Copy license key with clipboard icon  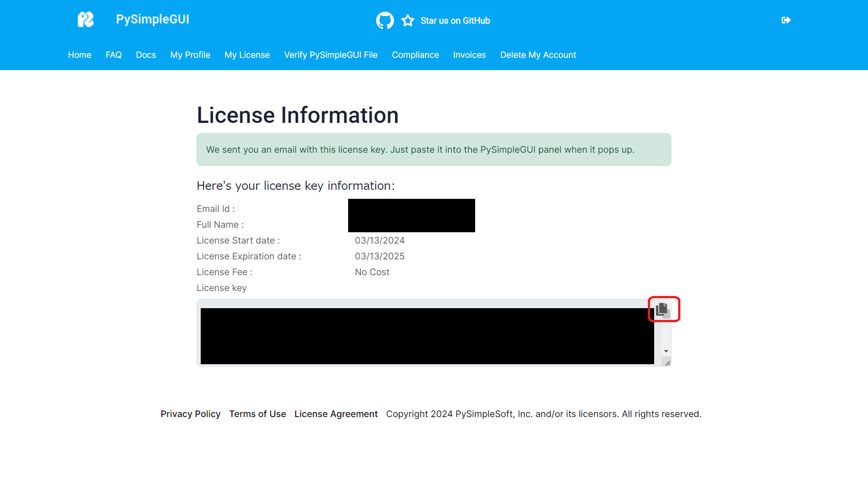[662, 309]
